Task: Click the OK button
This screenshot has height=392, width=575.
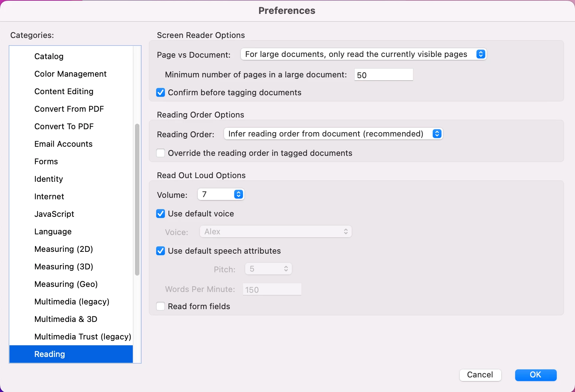Action: click(536, 375)
